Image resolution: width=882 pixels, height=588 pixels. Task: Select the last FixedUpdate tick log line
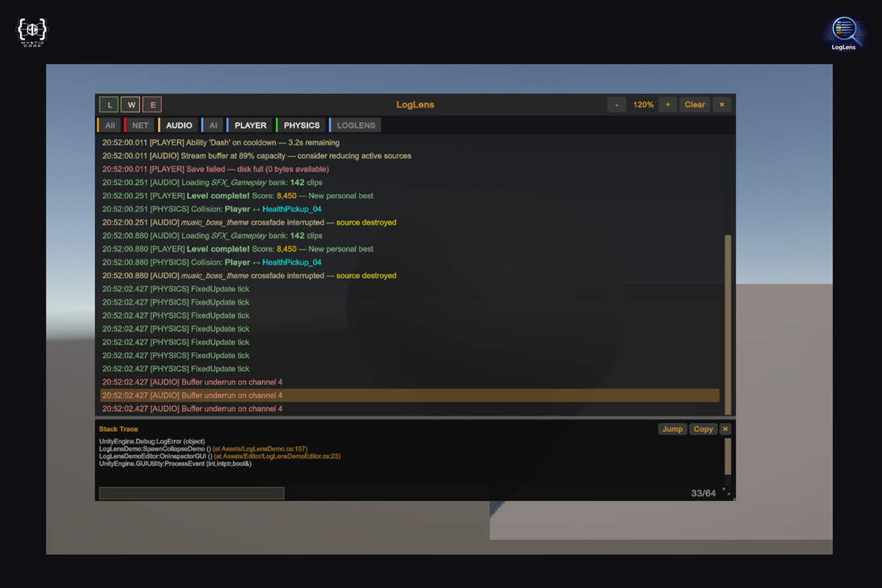click(410, 369)
